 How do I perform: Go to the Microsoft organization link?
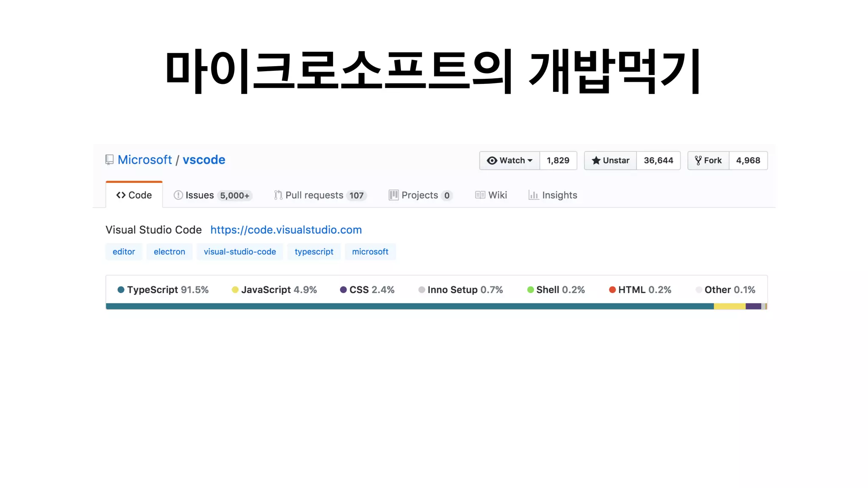click(145, 160)
